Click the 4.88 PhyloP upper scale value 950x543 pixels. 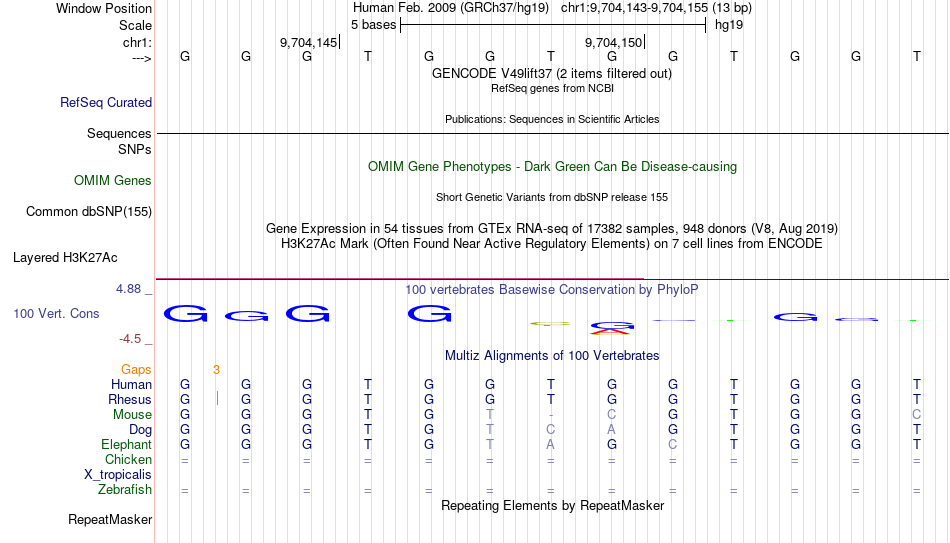coord(128,289)
